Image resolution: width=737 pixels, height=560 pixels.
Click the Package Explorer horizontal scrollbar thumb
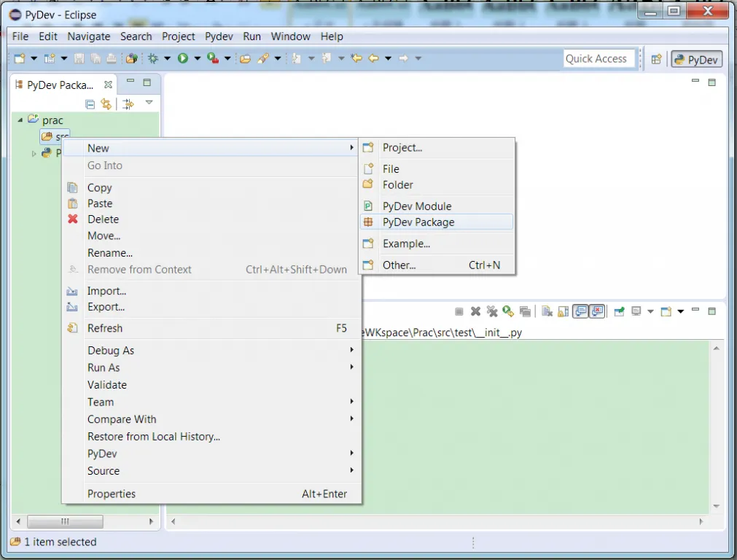65,521
